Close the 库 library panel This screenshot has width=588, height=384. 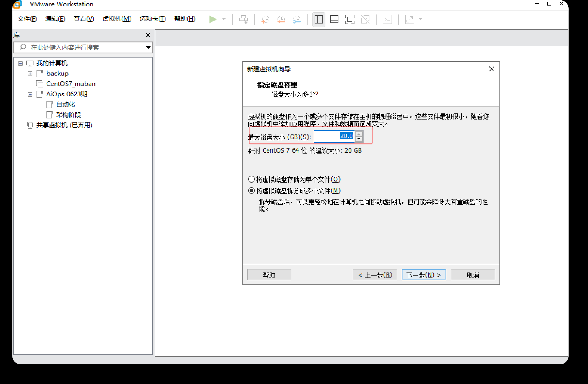[148, 35]
